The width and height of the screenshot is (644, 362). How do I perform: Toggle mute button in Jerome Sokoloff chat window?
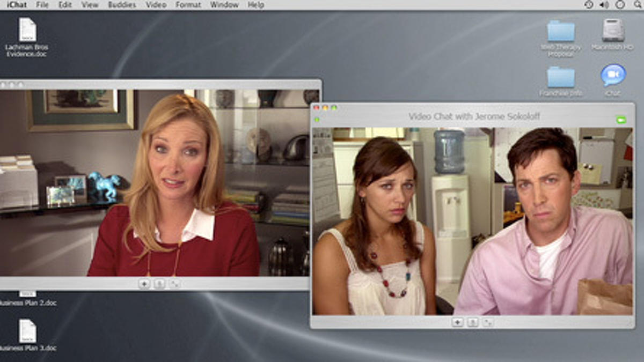(x=472, y=322)
